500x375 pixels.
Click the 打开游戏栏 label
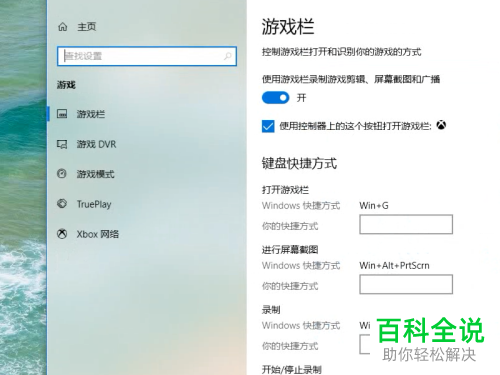285,190
